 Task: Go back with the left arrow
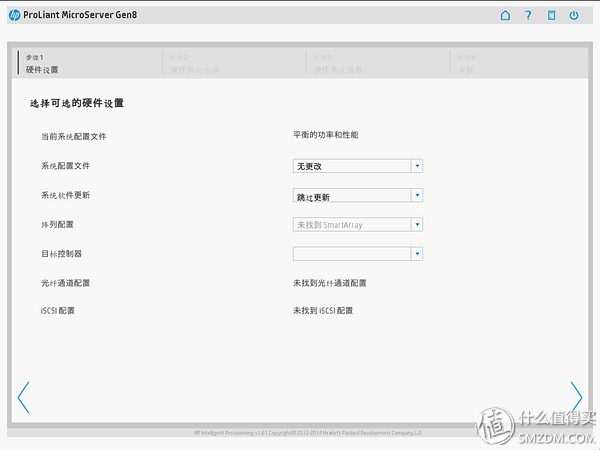coord(23,397)
